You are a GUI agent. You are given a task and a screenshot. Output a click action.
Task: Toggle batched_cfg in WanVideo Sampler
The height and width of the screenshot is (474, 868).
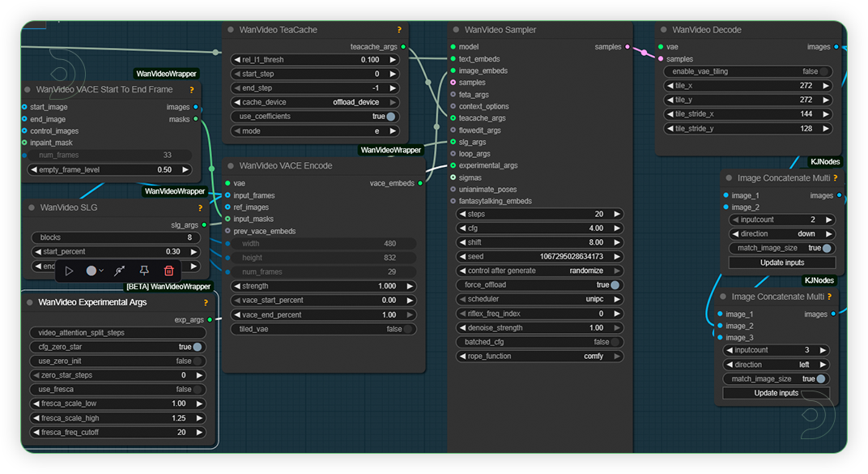tap(540, 342)
